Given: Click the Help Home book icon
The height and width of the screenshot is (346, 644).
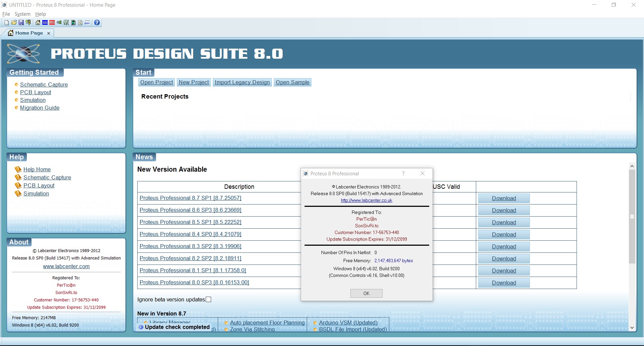Looking at the screenshot, I should click(18, 169).
